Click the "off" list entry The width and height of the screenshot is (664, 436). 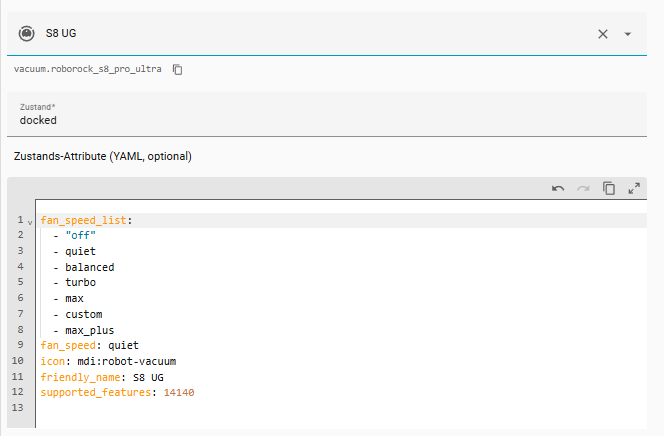click(80, 236)
